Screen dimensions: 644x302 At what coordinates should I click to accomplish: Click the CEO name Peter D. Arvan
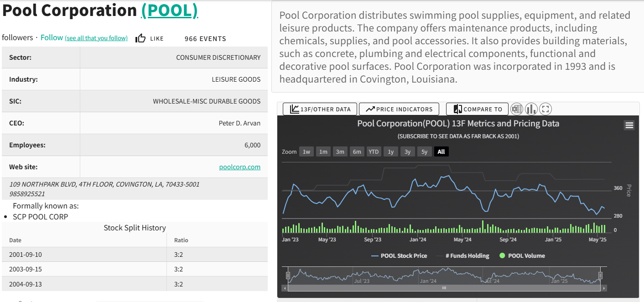coord(240,123)
